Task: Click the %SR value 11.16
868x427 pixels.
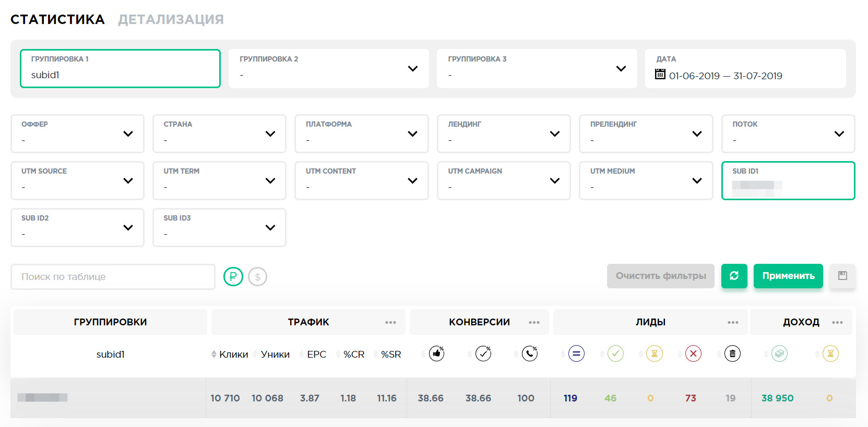Action: click(387, 398)
